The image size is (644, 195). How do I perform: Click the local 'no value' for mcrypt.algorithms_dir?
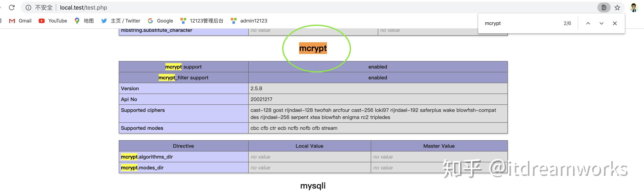point(260,157)
